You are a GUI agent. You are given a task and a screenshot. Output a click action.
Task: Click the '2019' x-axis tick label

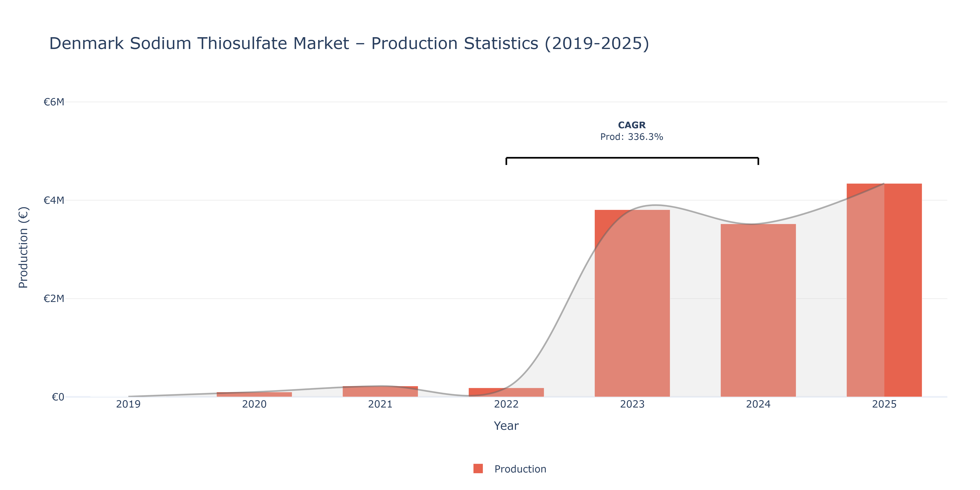point(128,404)
